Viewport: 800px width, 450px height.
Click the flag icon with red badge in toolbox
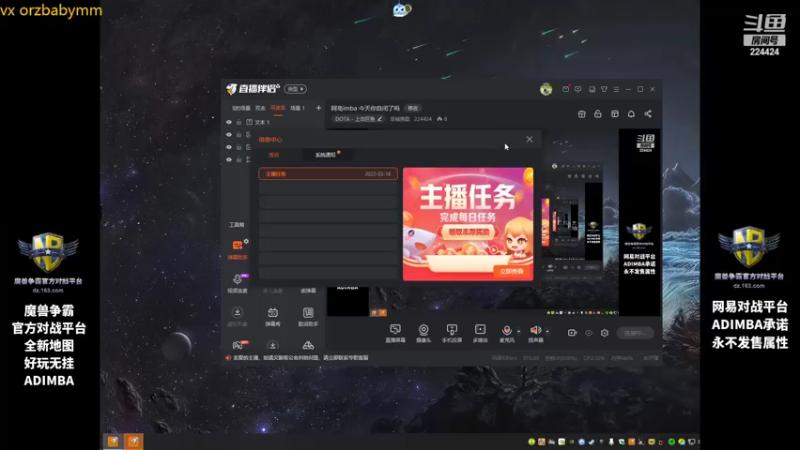click(x=238, y=345)
